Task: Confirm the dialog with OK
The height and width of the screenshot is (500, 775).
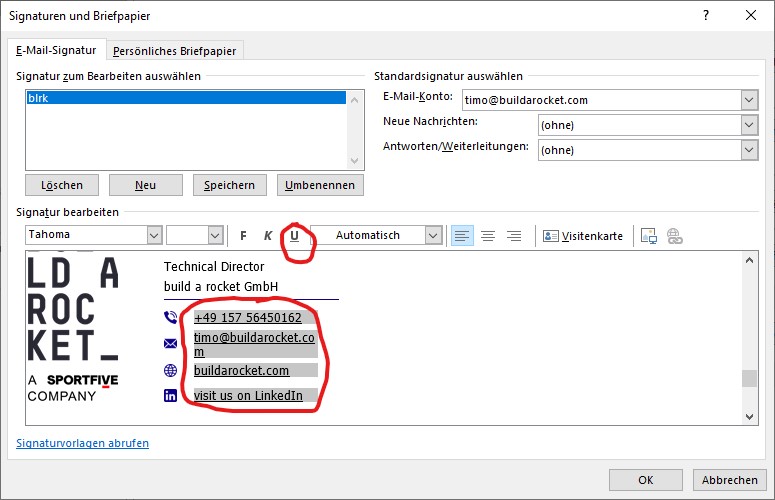Action: 646,480
